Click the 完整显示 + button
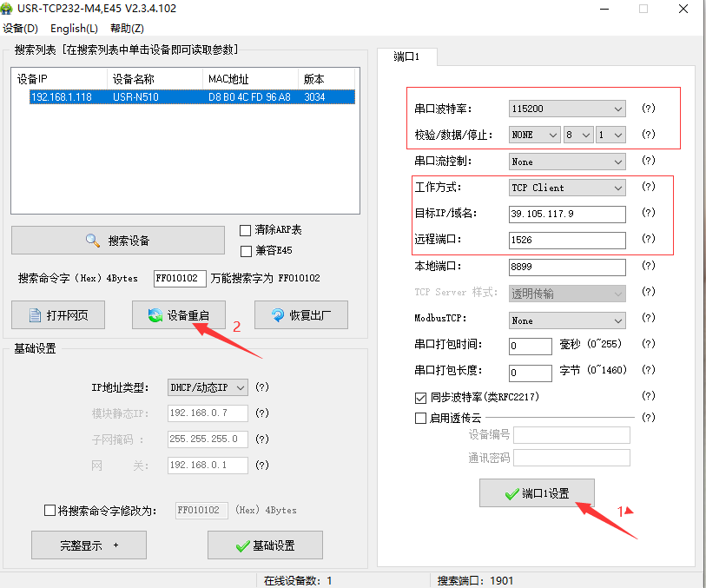Viewport: 706px width, 588px height. point(89,545)
